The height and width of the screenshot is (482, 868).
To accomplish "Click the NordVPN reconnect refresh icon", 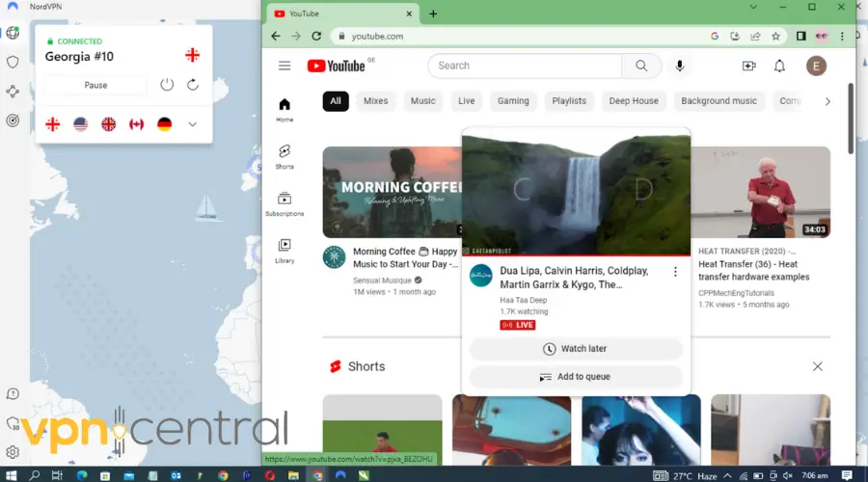I will pyautogui.click(x=193, y=85).
